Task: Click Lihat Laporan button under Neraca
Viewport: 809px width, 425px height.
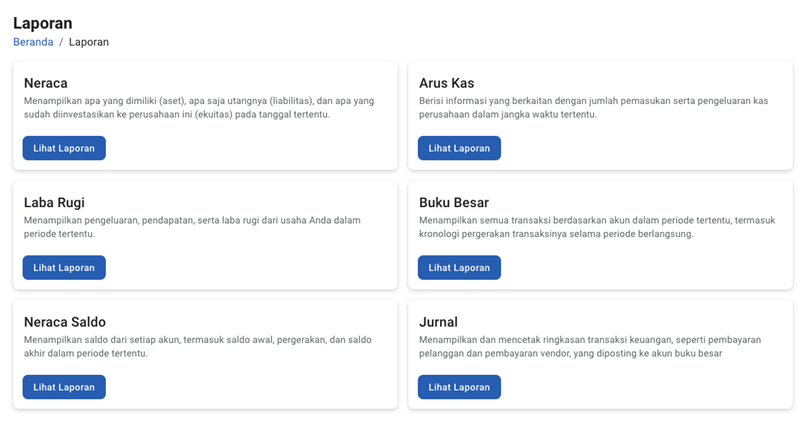Action: tap(64, 148)
